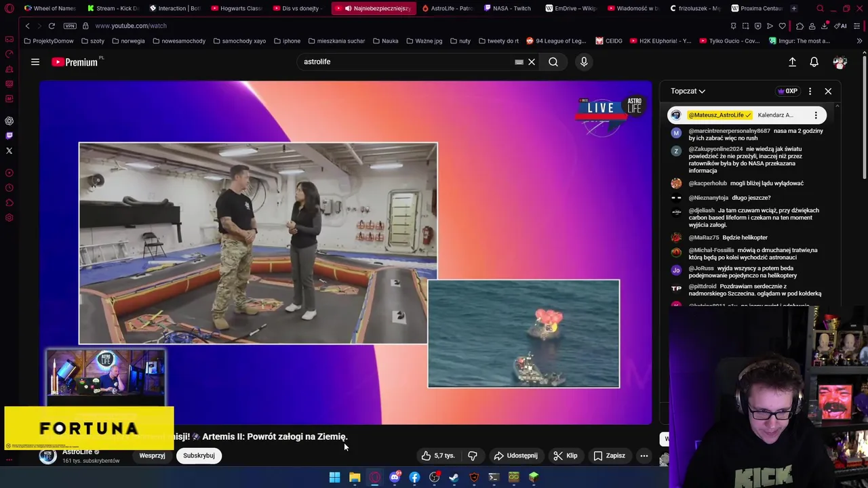This screenshot has height=488, width=868.
Task: Open YouTube notifications bell
Action: (x=814, y=62)
